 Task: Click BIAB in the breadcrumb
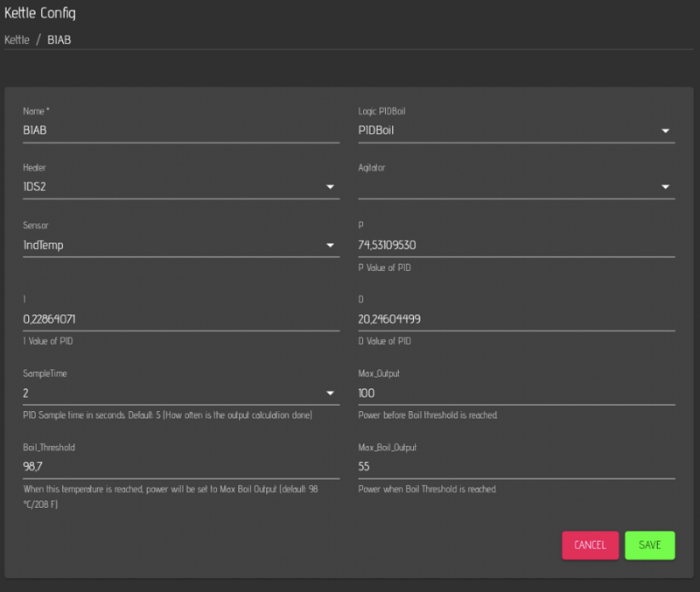(x=59, y=40)
